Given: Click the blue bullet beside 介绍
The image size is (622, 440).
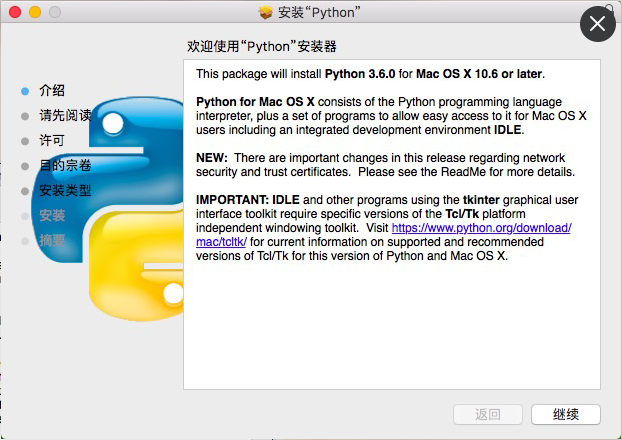Looking at the screenshot, I should tap(25, 91).
